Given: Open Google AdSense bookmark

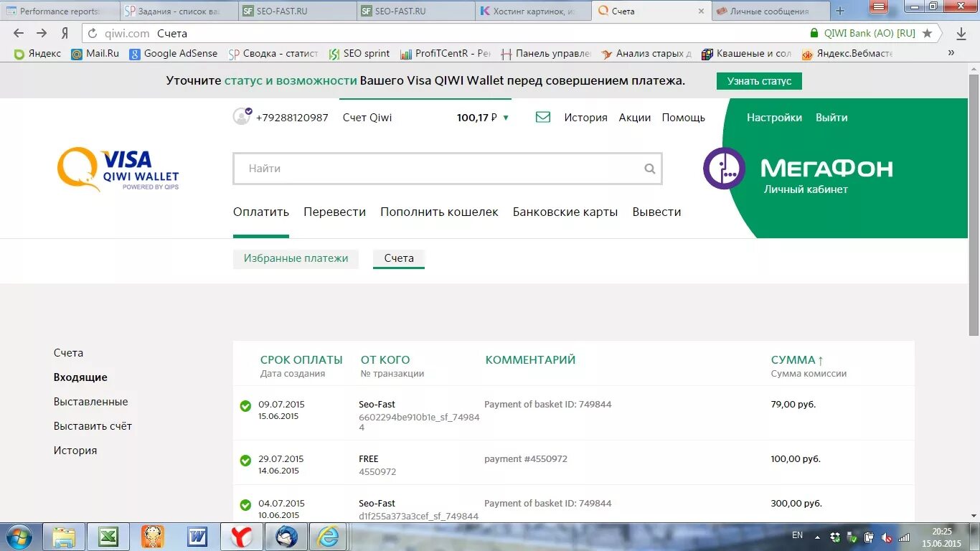Looking at the screenshot, I should 173,53.
